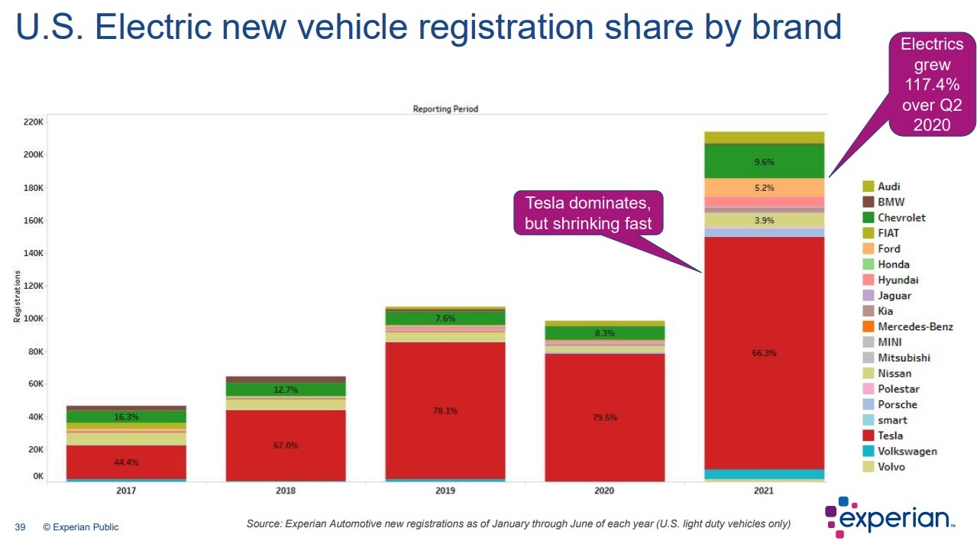The image size is (980, 554).
Task: Click the 'Electrics grew 117.4%' callout
Action: pyautogui.click(x=932, y=85)
